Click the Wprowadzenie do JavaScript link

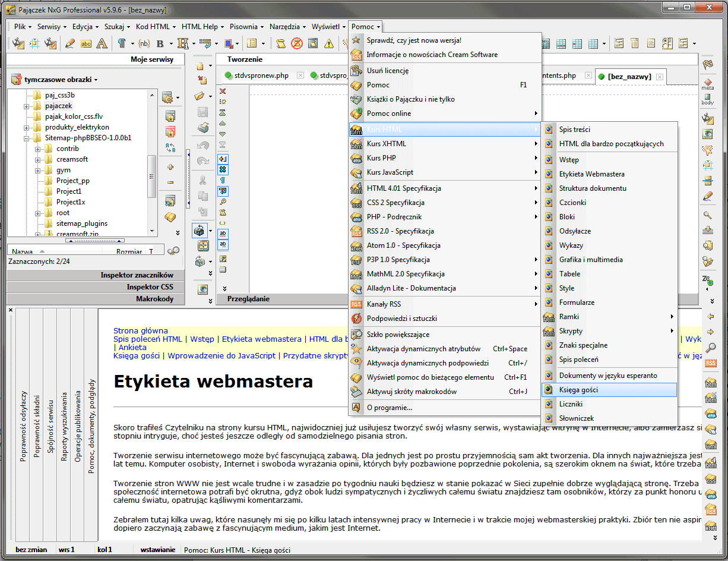click(x=221, y=355)
